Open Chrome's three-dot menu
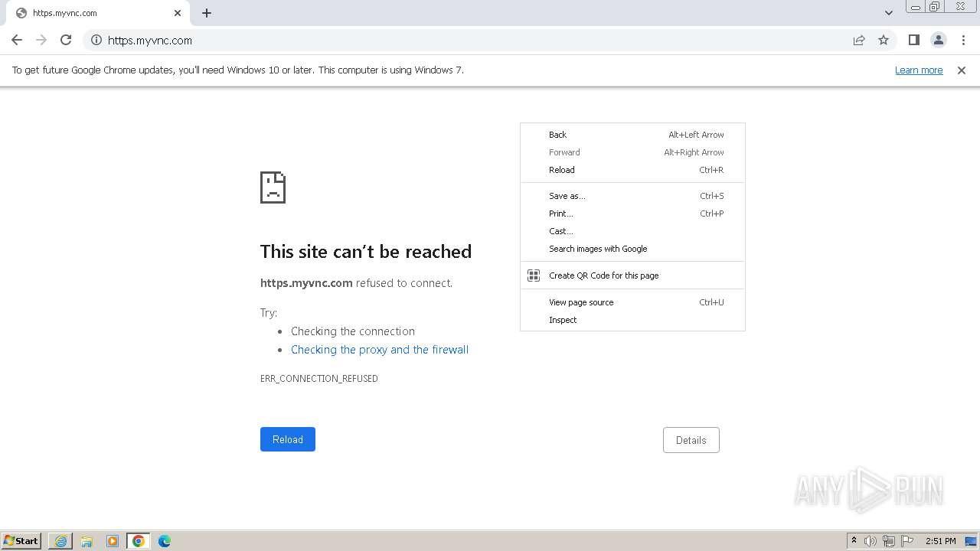The image size is (980, 551). pos(963,40)
